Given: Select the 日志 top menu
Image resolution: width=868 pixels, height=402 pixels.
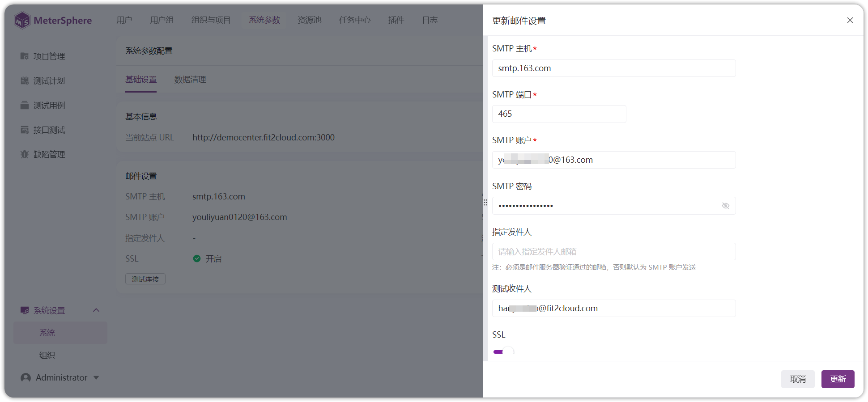Looking at the screenshot, I should click(430, 20).
